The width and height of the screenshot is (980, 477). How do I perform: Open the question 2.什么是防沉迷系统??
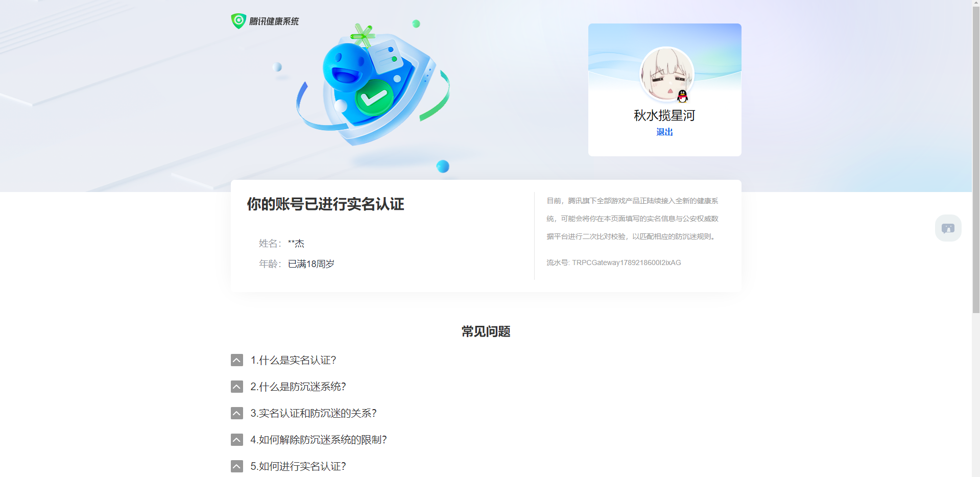(298, 387)
